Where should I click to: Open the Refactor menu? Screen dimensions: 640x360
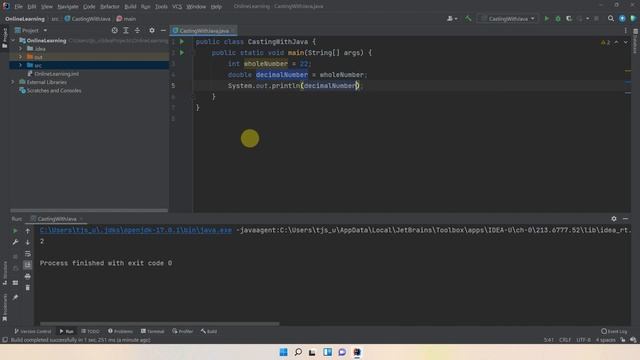click(110, 7)
